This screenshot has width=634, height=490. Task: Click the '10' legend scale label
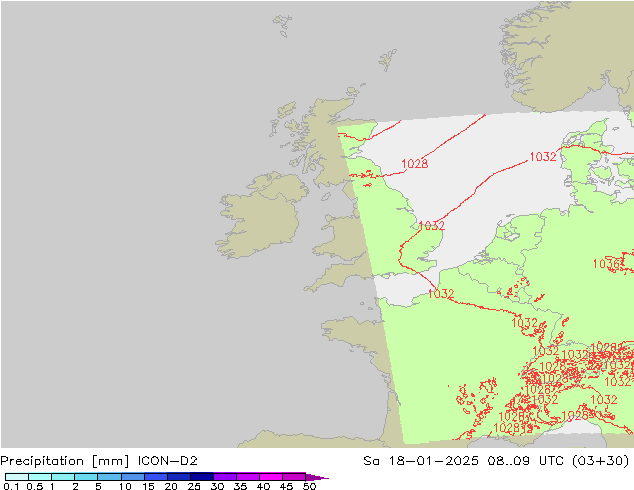[x=125, y=486]
